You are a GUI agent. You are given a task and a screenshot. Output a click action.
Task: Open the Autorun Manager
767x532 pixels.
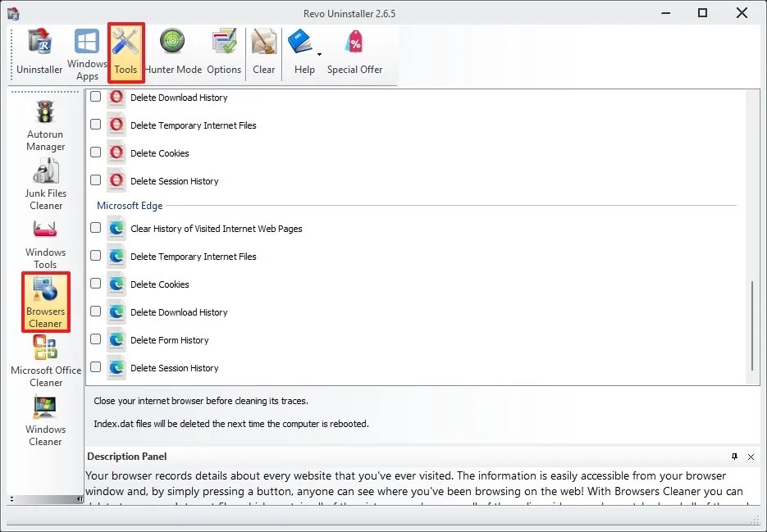click(x=44, y=123)
